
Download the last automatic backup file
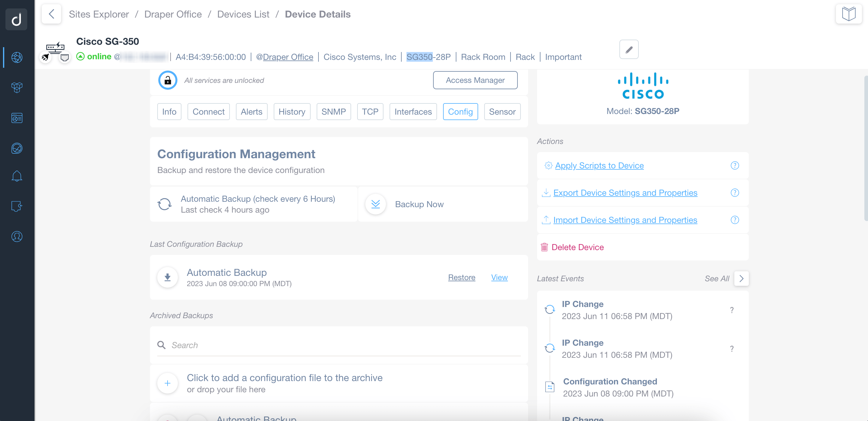click(x=167, y=277)
